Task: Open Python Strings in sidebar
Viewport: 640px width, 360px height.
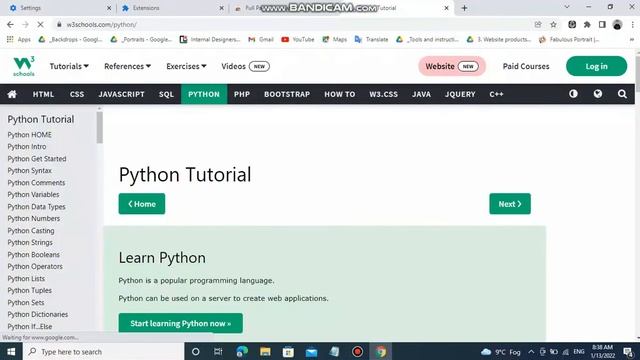Action: coord(30,242)
